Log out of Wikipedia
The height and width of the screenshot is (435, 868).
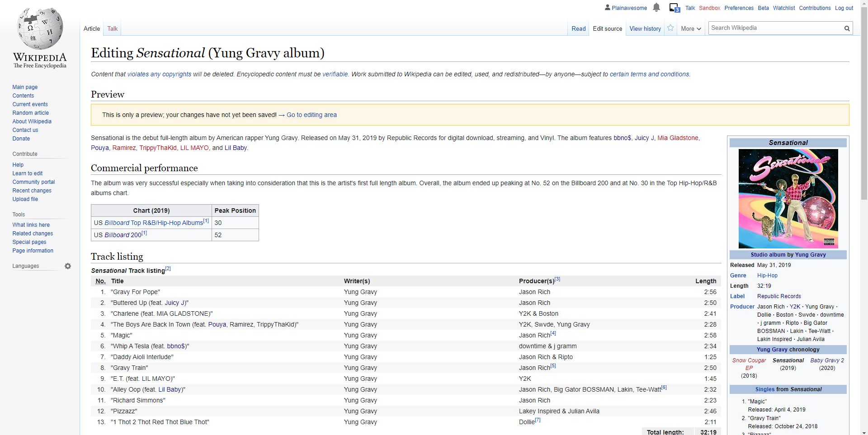pyautogui.click(x=844, y=8)
